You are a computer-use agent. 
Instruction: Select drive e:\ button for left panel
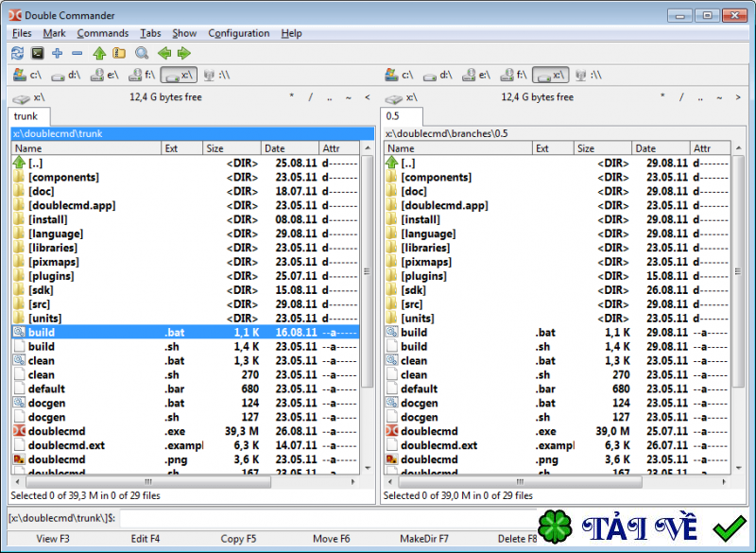click(103, 75)
